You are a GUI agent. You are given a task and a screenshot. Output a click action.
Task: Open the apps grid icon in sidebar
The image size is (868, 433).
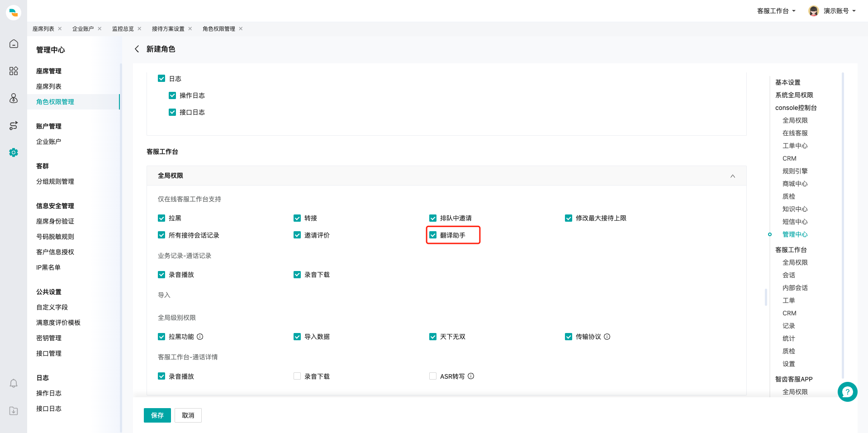pyautogui.click(x=14, y=71)
